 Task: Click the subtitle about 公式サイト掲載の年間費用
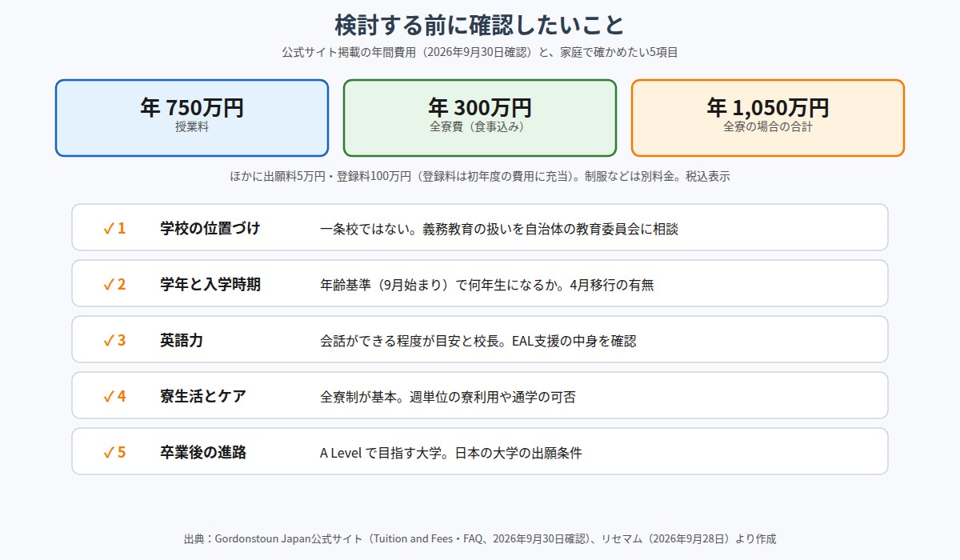(480, 52)
